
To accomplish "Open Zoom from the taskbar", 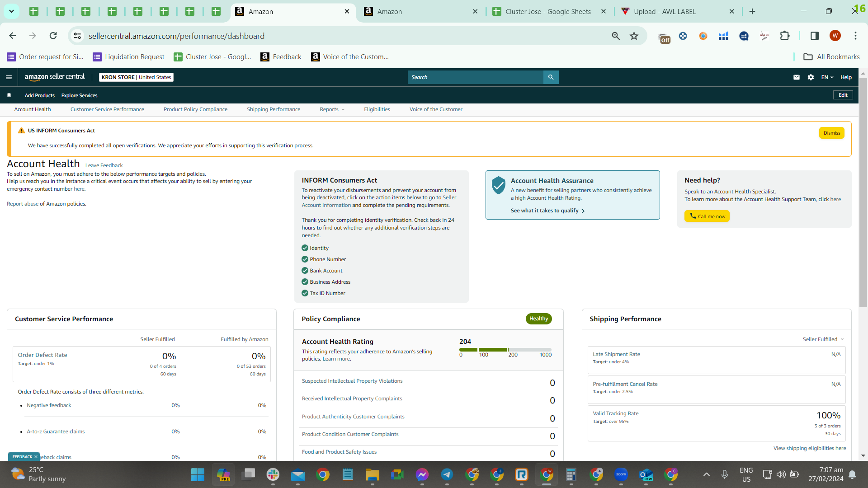I will pyautogui.click(x=621, y=474).
